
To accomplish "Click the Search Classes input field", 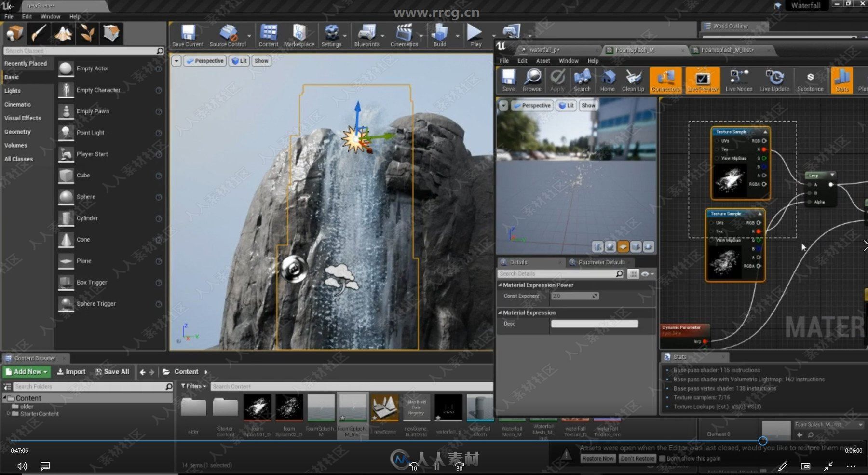I will [x=84, y=51].
